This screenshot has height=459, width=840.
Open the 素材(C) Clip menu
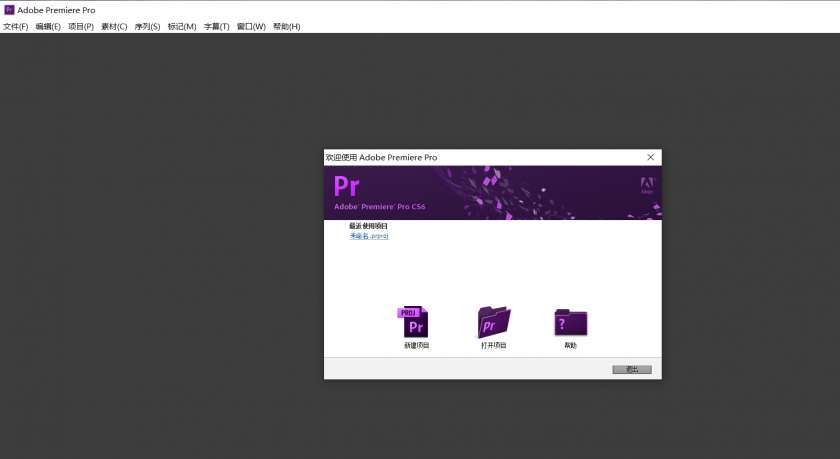pos(114,26)
